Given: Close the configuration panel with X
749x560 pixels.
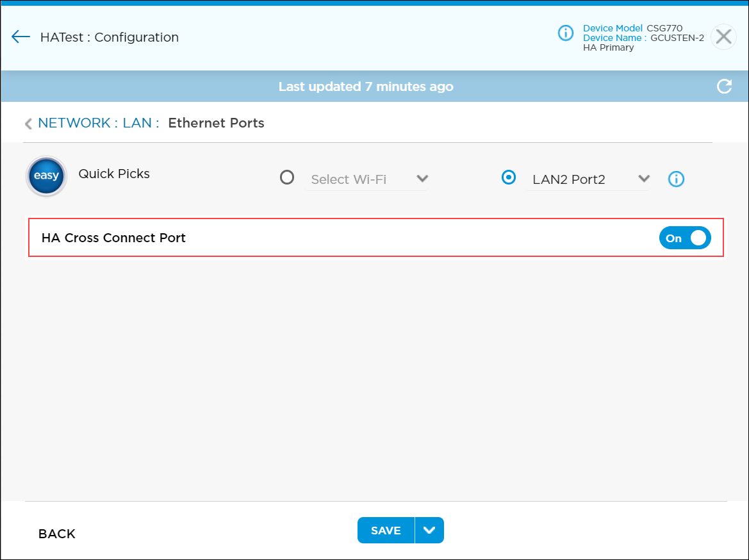Looking at the screenshot, I should [x=723, y=37].
